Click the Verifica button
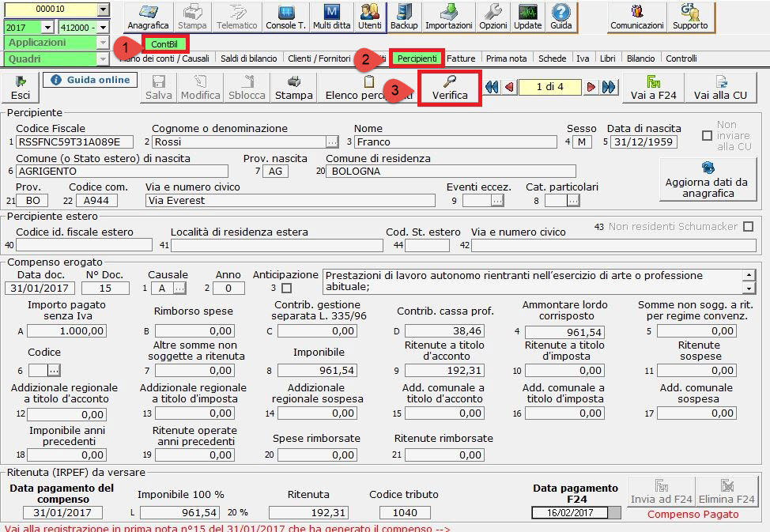Screen dimensions: 770x532 click(449, 88)
